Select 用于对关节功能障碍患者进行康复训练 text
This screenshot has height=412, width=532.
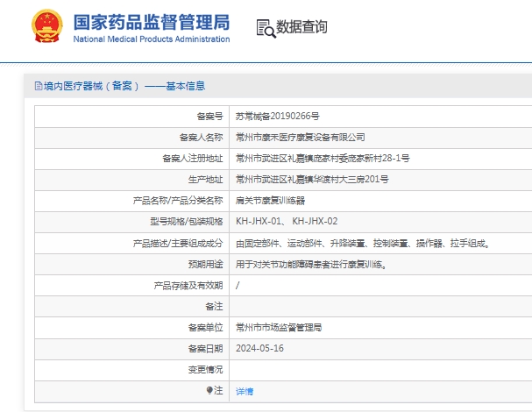point(311,265)
